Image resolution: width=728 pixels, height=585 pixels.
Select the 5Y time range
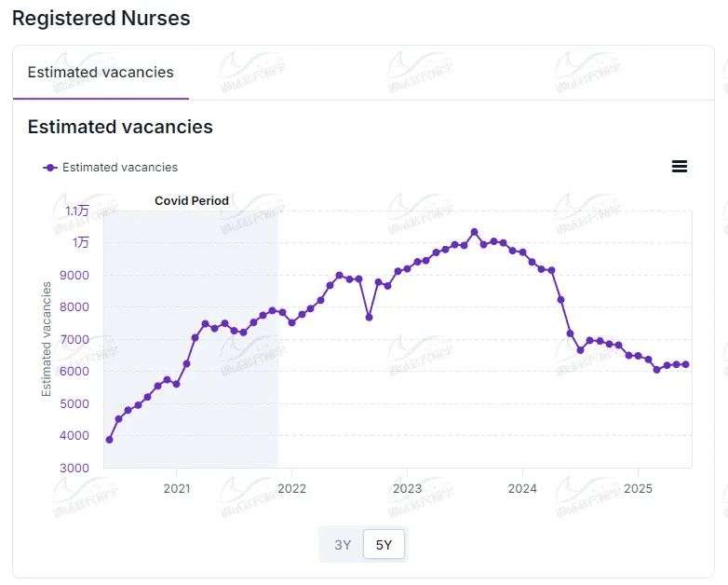pos(384,545)
